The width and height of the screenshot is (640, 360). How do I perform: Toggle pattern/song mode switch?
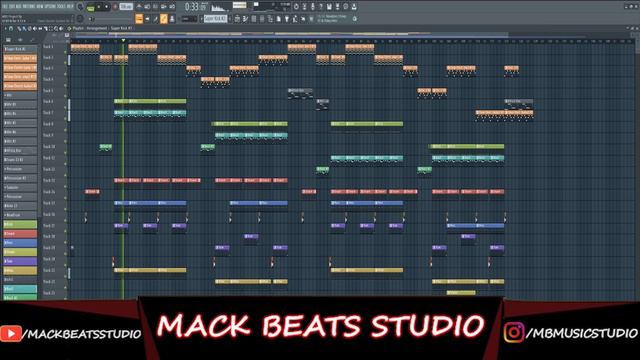(x=91, y=7)
